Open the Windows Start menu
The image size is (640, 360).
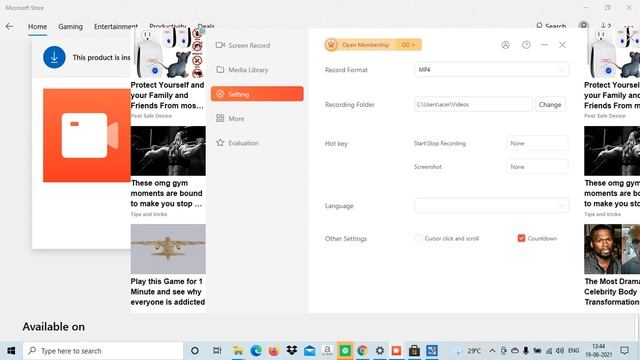click(x=11, y=351)
